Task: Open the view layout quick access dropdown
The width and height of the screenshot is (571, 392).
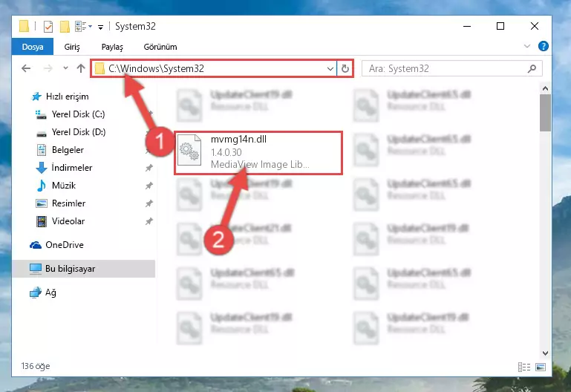Action: 83,26
